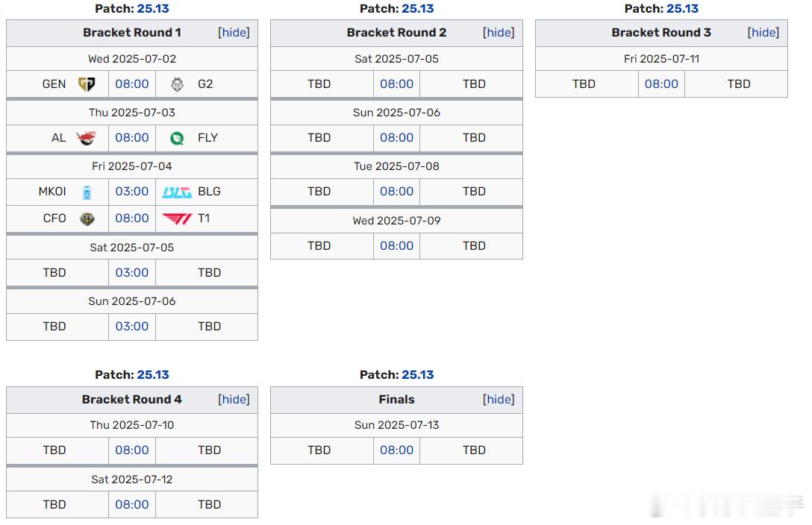The image size is (812, 525).
Task: Open the Anyone's Legend logo next to AL
Action: click(x=86, y=138)
